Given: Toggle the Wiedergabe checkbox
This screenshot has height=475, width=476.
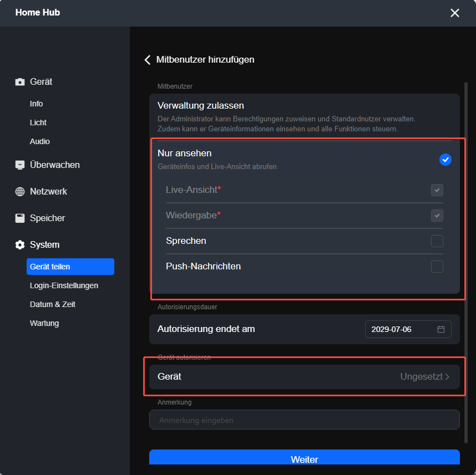Looking at the screenshot, I should 437,216.
